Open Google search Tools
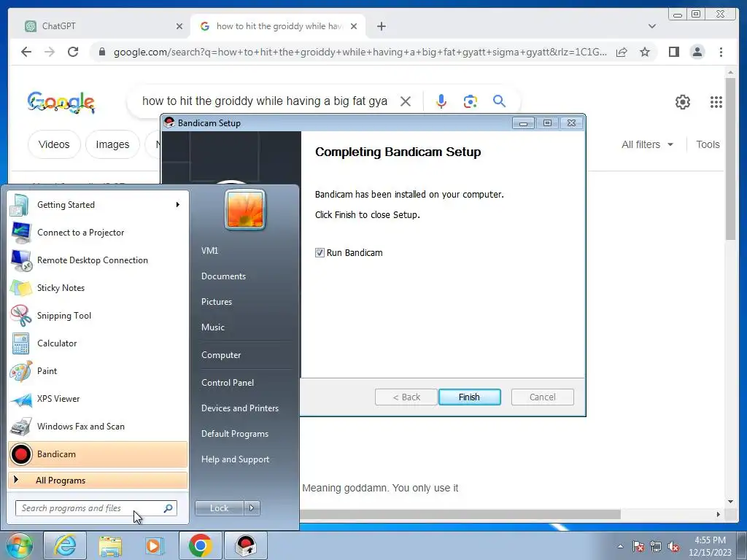 pos(708,144)
